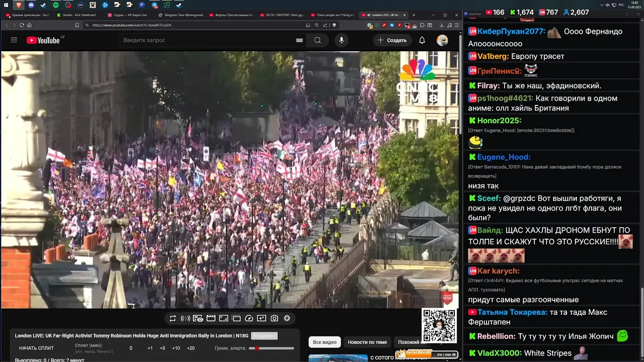
Task: Switch to These people are f*cking tab
Action: click(332, 15)
